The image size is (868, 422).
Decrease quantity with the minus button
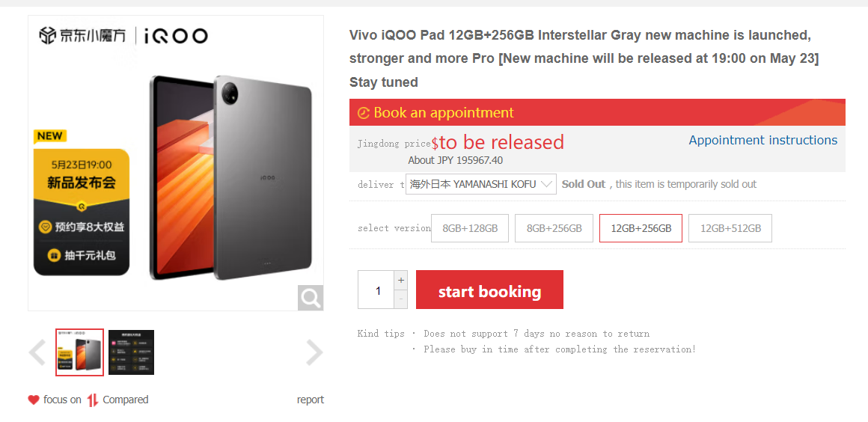401,299
